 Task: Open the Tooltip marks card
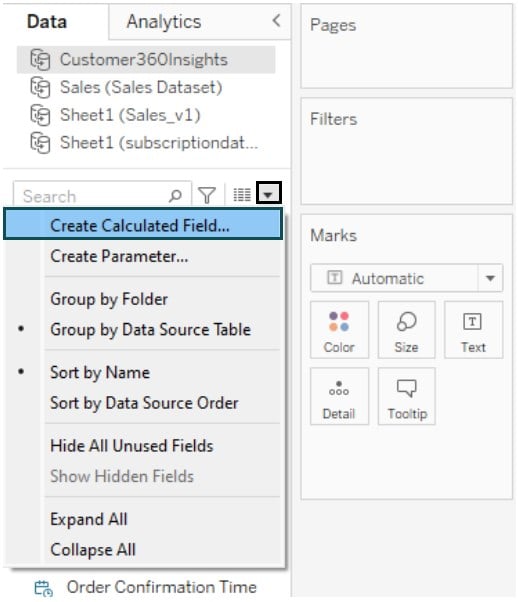[406, 396]
